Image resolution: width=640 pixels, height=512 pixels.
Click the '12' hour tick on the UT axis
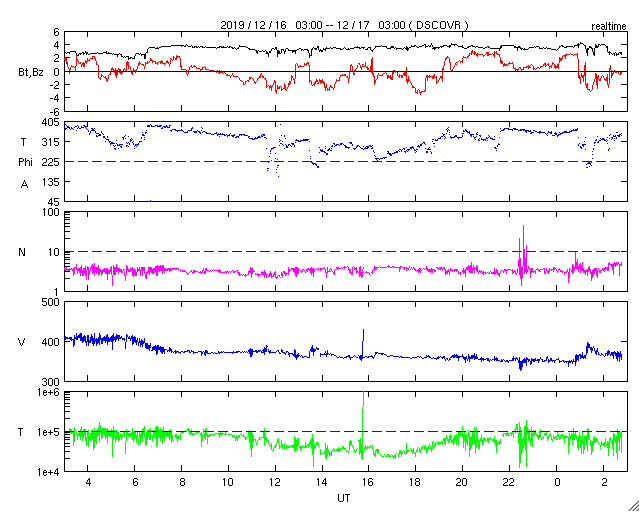point(275,483)
